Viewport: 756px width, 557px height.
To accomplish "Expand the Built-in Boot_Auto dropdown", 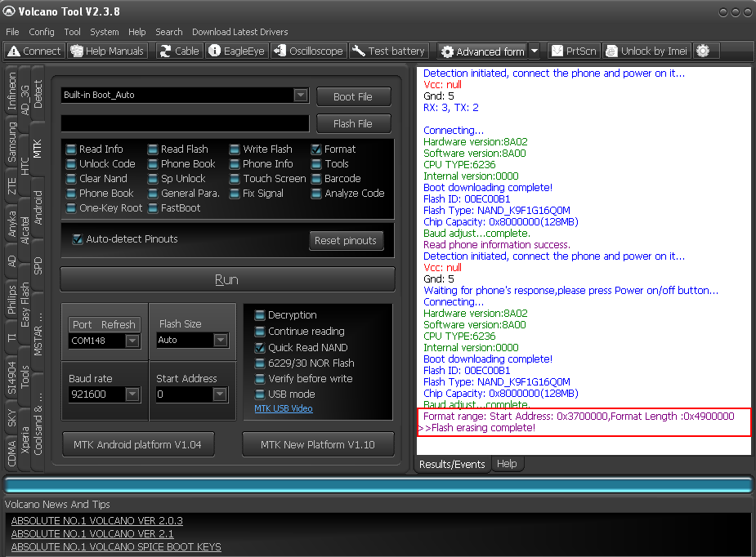I will point(301,96).
